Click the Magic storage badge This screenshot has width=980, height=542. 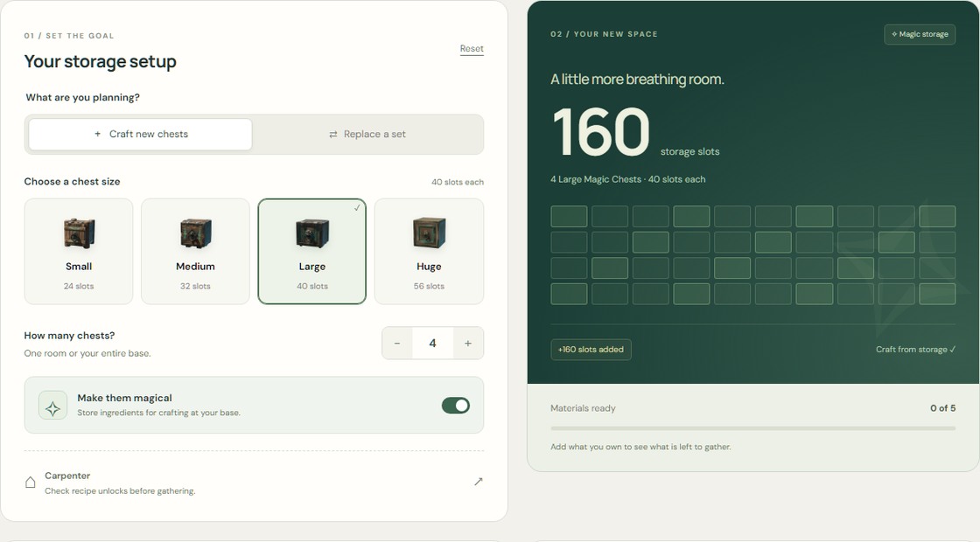pyautogui.click(x=920, y=34)
